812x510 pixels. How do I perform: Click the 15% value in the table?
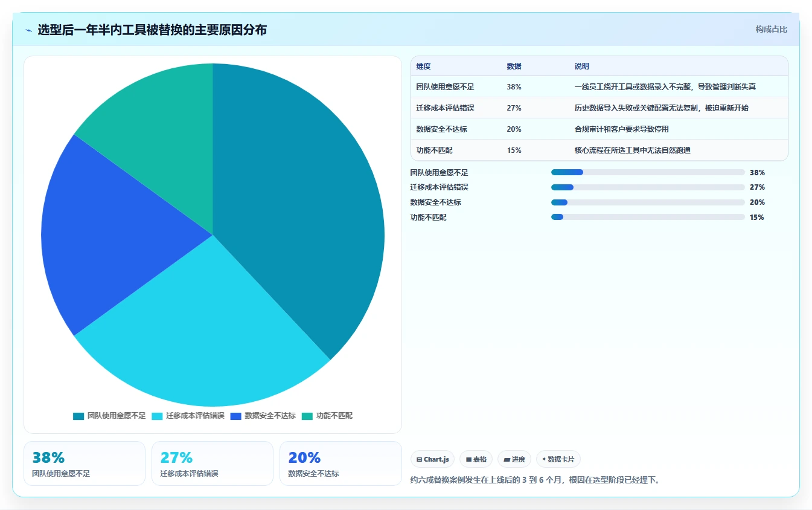point(514,150)
